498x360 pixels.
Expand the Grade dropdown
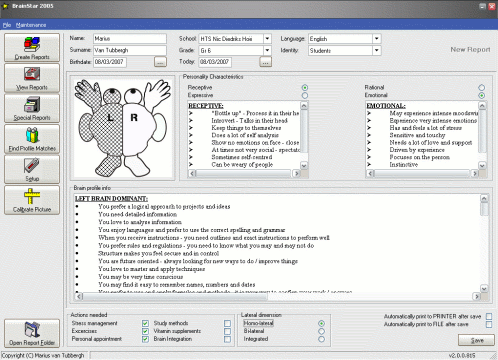point(267,51)
